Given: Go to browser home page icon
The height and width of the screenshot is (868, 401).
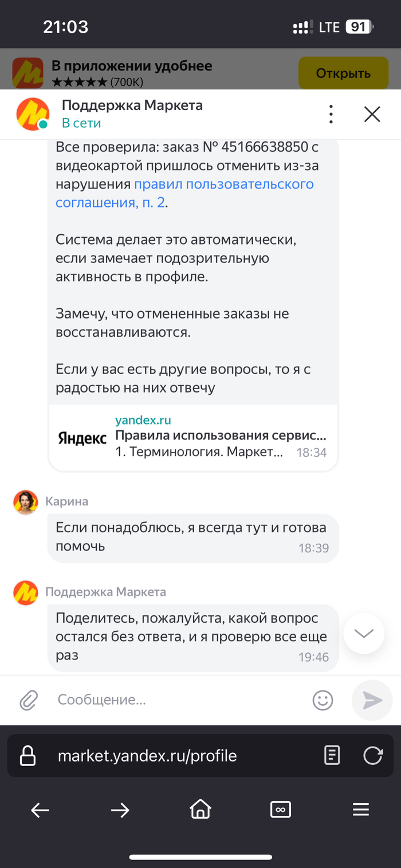Looking at the screenshot, I should (200, 810).
